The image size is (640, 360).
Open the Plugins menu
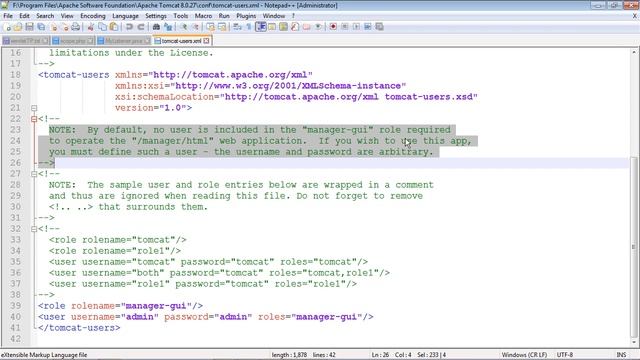[246, 16]
